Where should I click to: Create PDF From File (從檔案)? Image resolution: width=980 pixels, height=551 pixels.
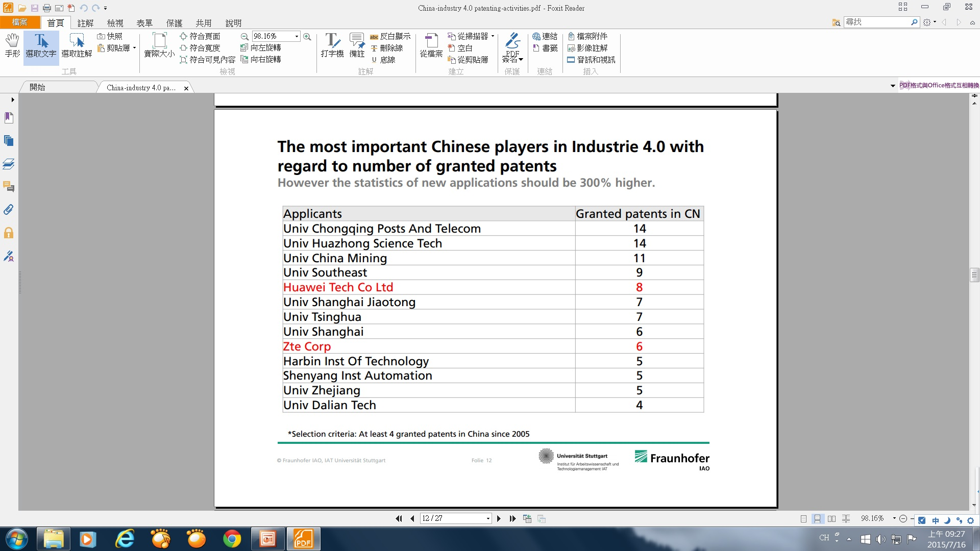click(x=431, y=45)
